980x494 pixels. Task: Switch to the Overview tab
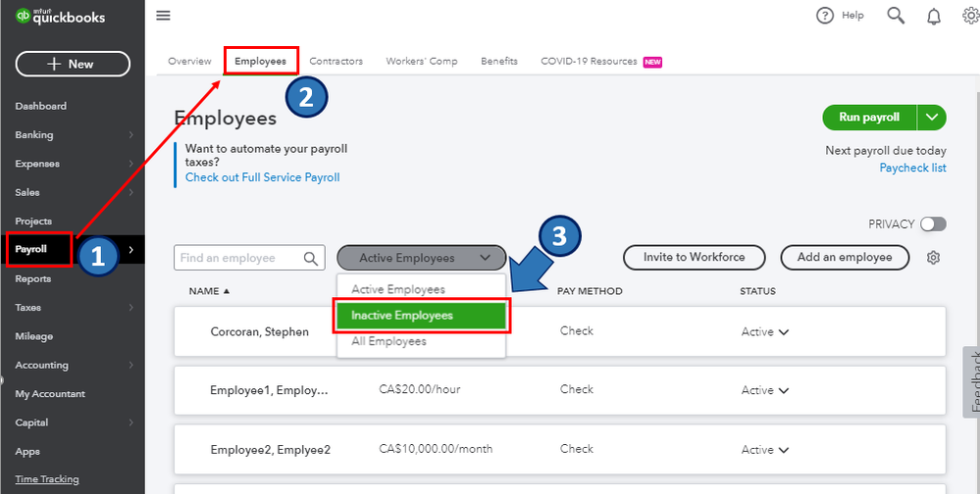point(190,61)
